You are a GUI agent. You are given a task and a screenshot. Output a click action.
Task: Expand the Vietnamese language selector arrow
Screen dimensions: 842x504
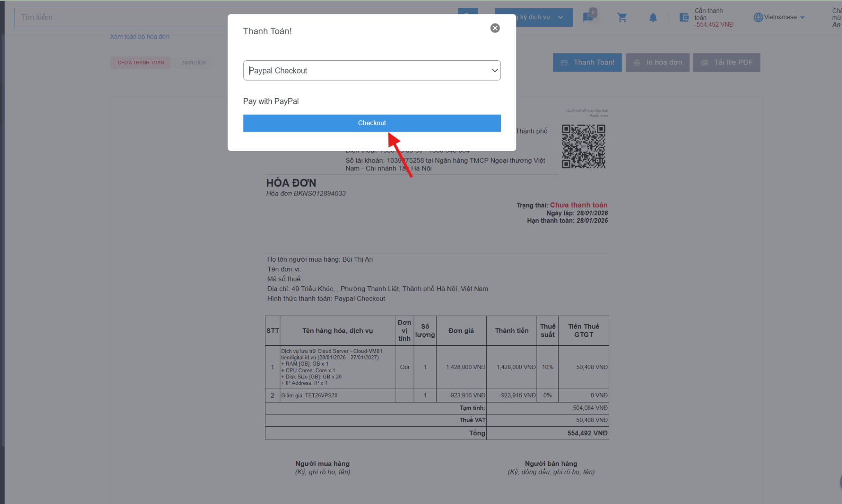pyautogui.click(x=803, y=17)
